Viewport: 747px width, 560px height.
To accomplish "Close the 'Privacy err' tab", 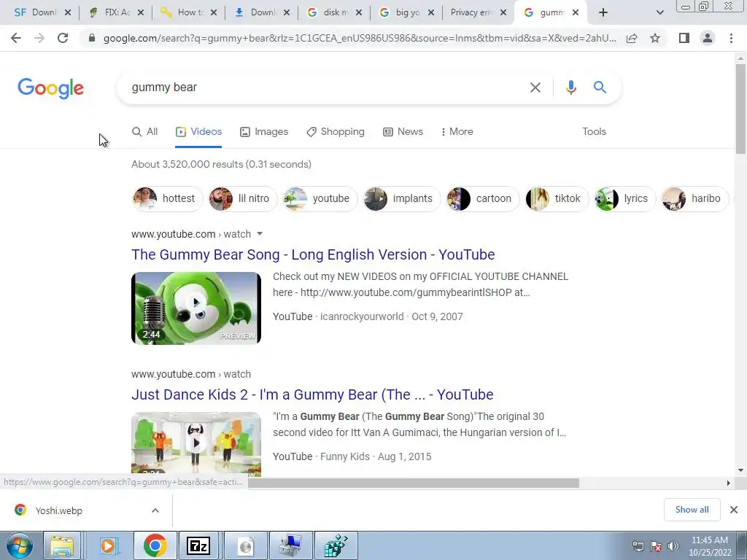I will 503,12.
